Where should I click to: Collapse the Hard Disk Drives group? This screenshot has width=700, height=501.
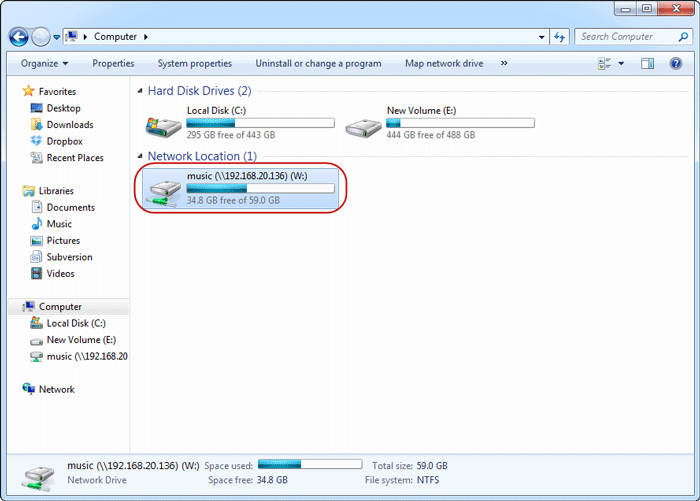pos(140,91)
